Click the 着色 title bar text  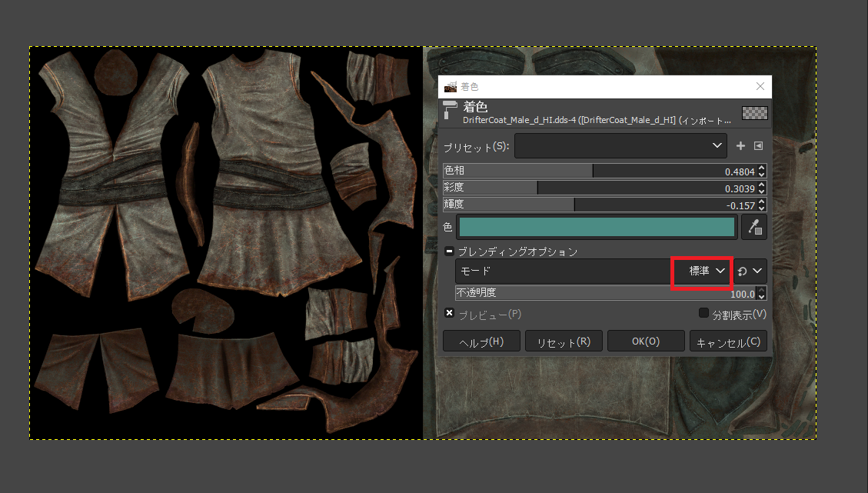tap(470, 86)
